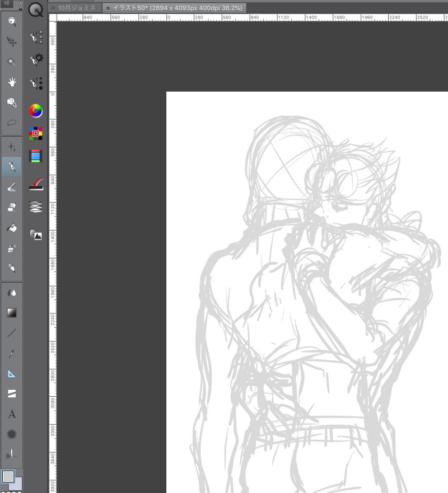
Task: Select the Zoom magnifier tool
Action: [x=11, y=22]
